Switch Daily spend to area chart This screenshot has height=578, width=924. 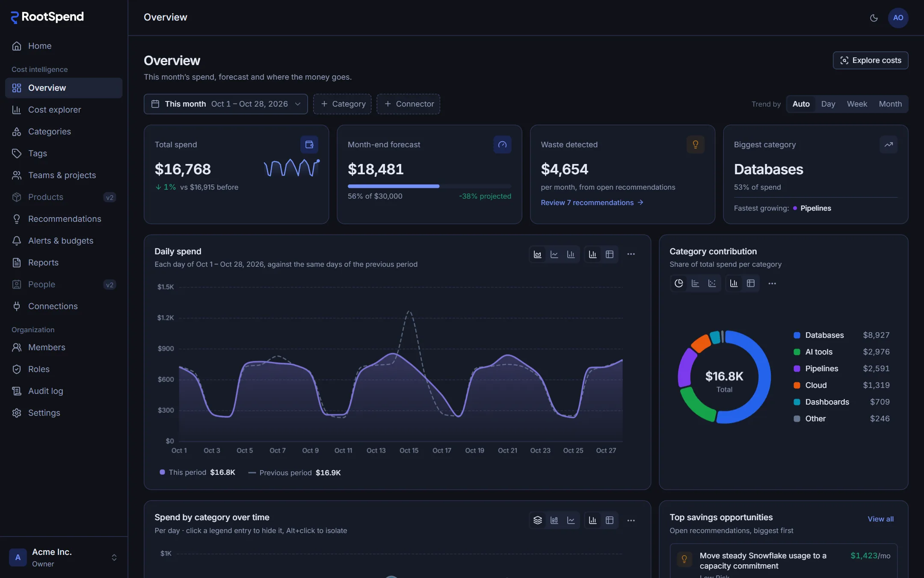pyautogui.click(x=538, y=254)
